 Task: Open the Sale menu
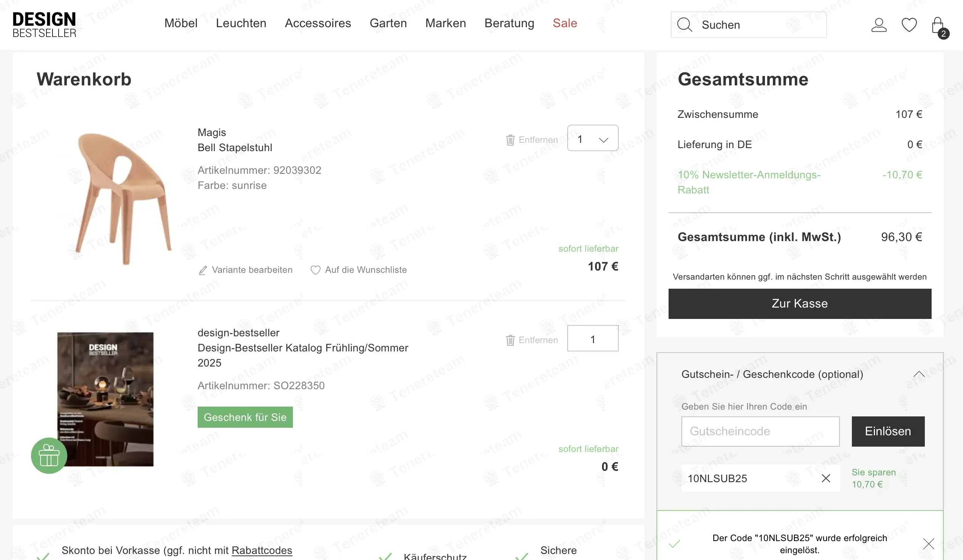[565, 23]
